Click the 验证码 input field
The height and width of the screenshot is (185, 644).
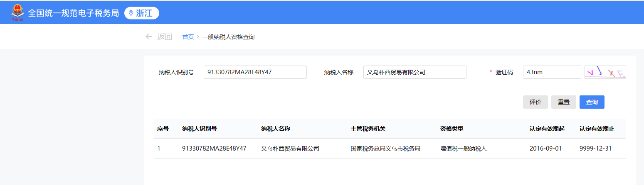click(x=552, y=72)
